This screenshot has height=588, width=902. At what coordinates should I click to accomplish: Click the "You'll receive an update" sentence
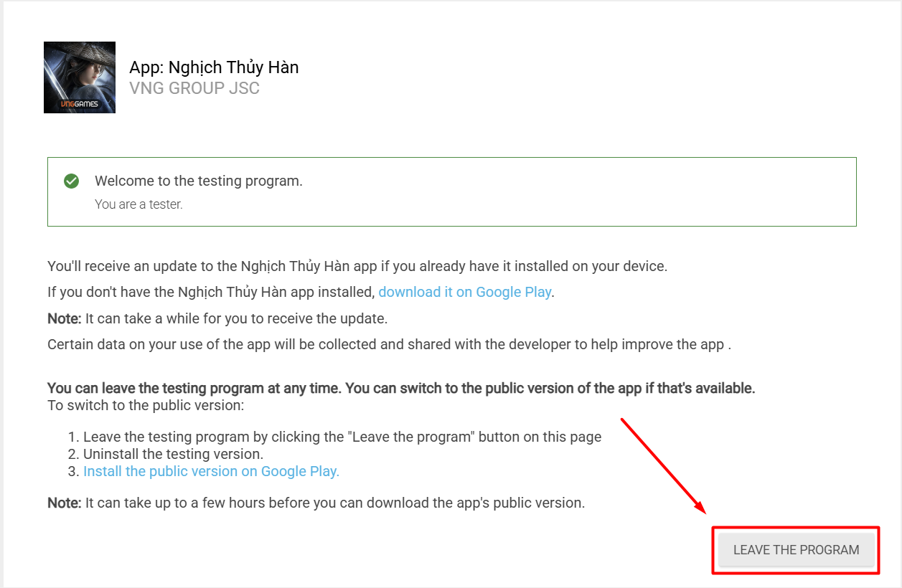click(x=357, y=266)
